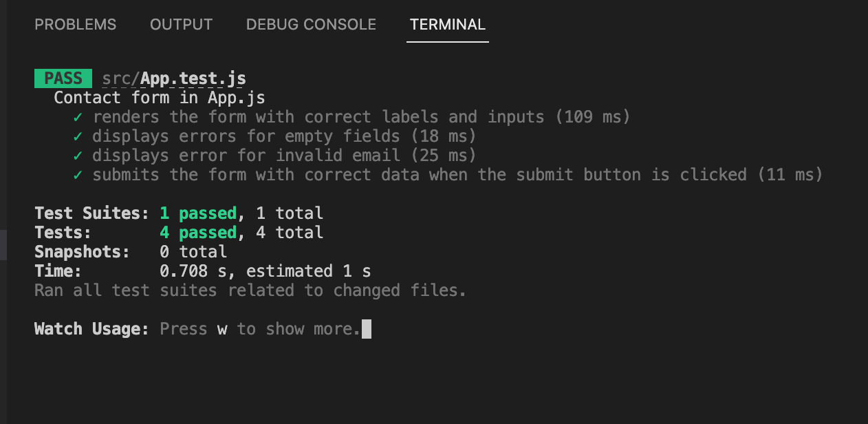Open the src/App.test.js file link

pyautogui.click(x=174, y=78)
